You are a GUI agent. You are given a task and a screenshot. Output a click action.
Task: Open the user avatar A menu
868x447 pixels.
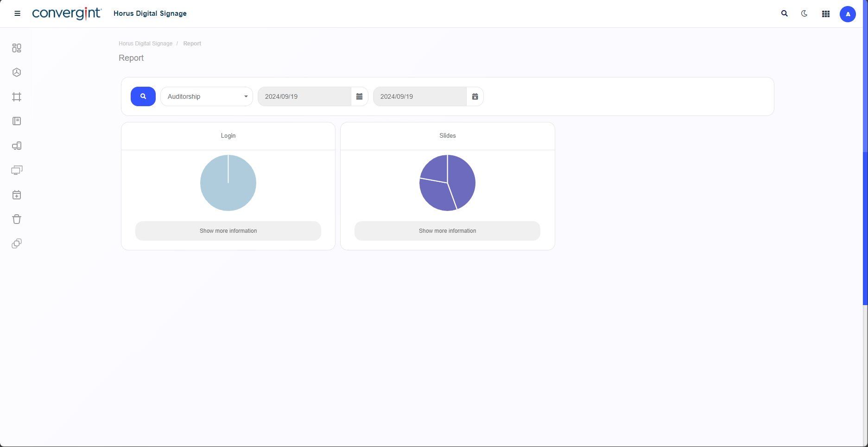click(848, 14)
